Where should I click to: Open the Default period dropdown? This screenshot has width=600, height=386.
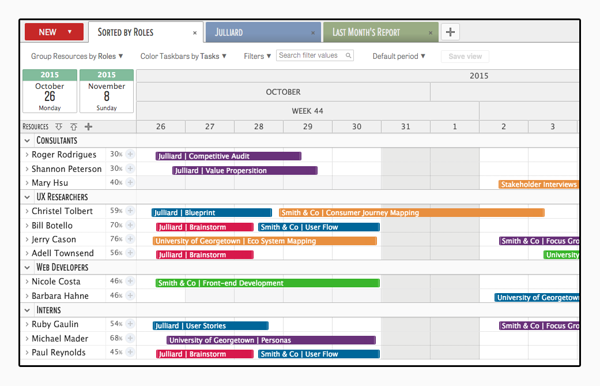point(399,56)
